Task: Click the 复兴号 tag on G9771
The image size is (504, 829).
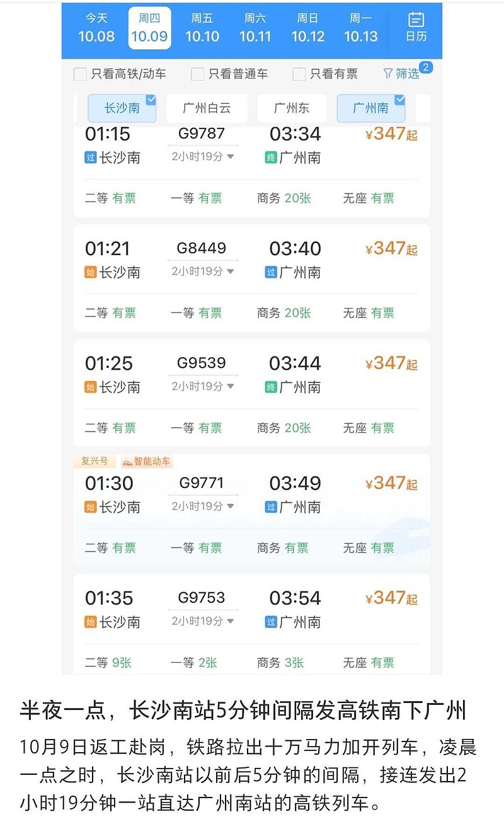Action: 94,462
